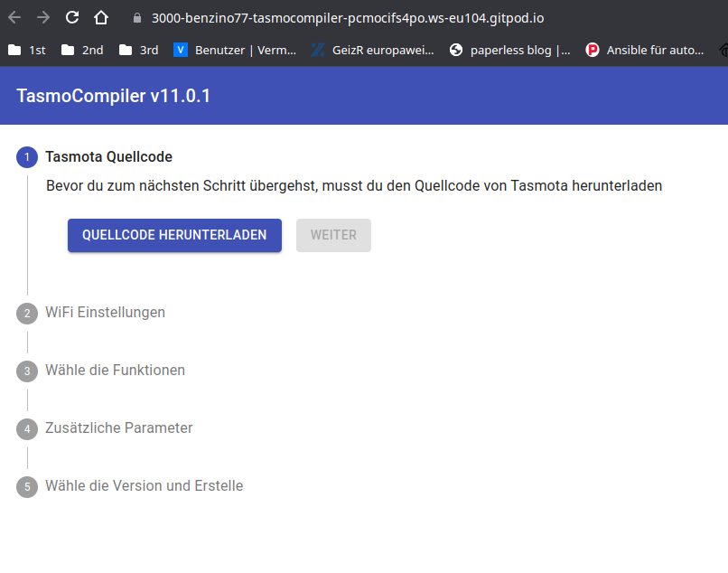
Task: Click the browser back arrow
Action: coord(14,18)
